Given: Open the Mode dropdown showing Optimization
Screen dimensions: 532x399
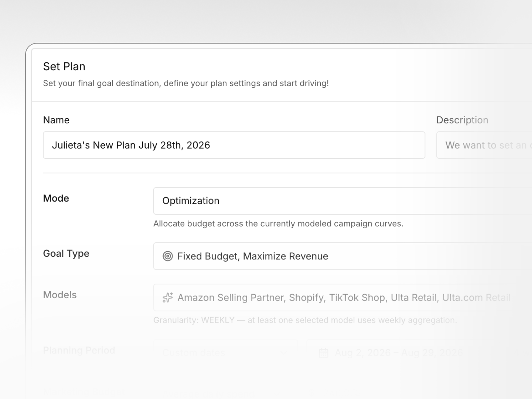Looking at the screenshot, I should (x=342, y=201).
